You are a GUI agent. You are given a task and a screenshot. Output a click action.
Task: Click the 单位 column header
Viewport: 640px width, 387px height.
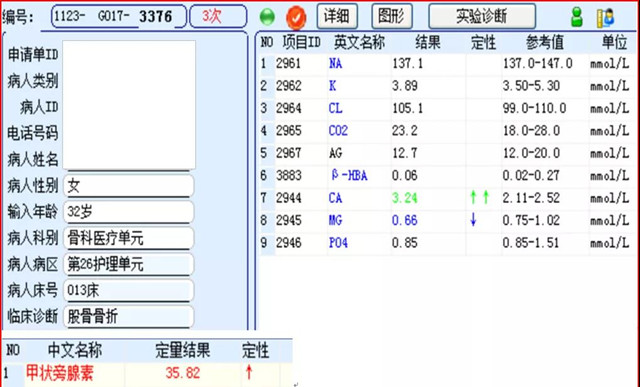coord(614,42)
